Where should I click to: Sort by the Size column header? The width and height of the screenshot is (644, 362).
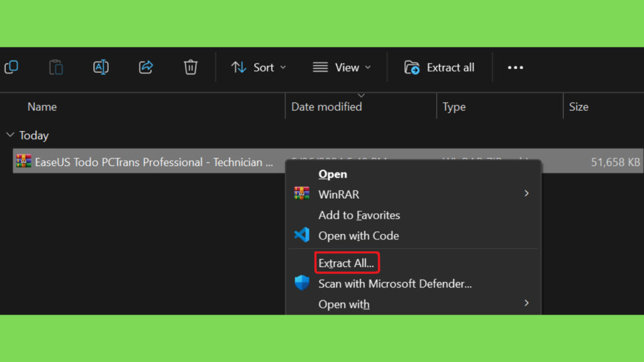tap(579, 107)
